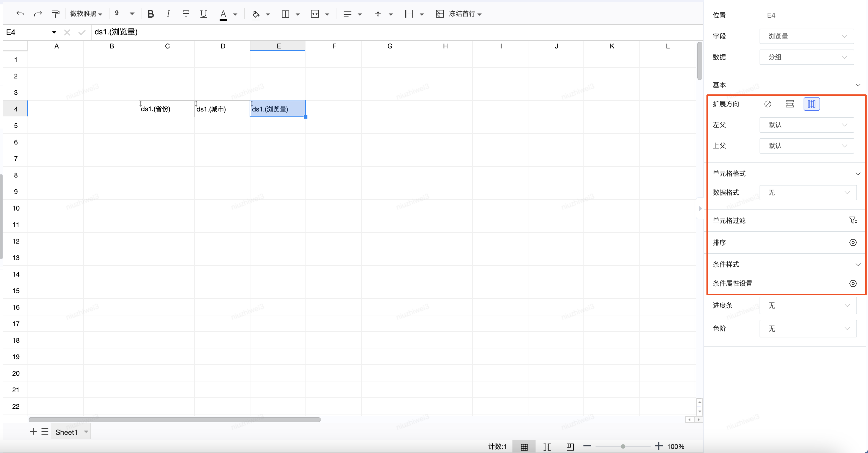The image size is (868, 453).
Task: Open the 数据格式 dropdown
Action: [x=808, y=193]
